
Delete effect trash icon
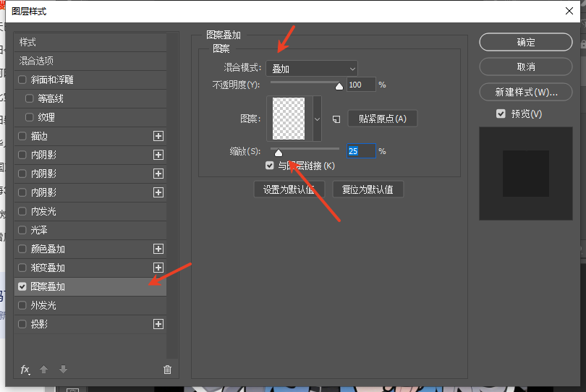tap(167, 370)
